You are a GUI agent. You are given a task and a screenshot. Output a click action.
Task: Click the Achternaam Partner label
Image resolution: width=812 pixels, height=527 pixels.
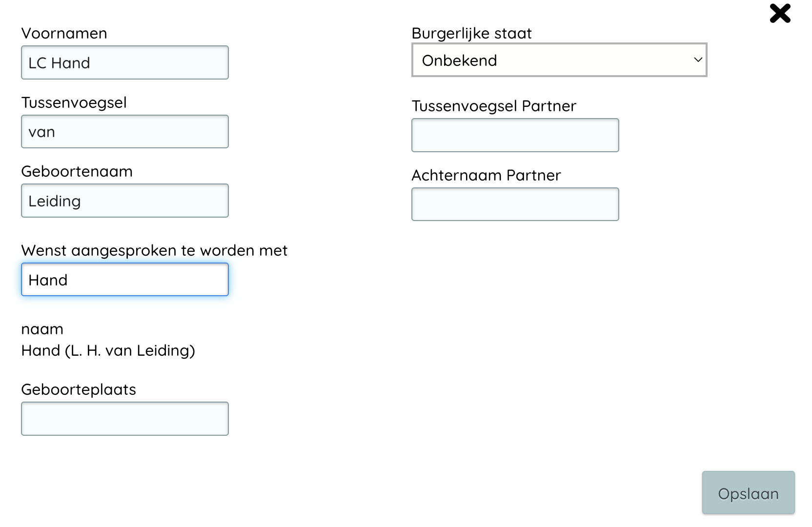click(486, 175)
